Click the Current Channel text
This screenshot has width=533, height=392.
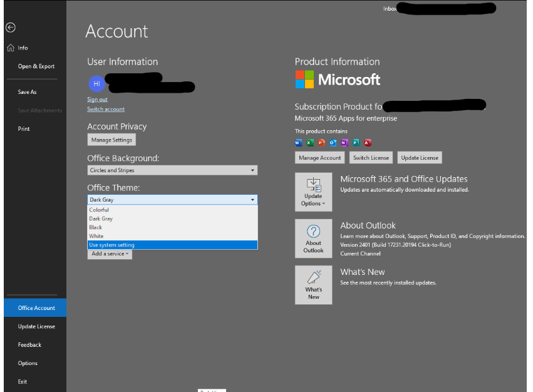pos(360,254)
